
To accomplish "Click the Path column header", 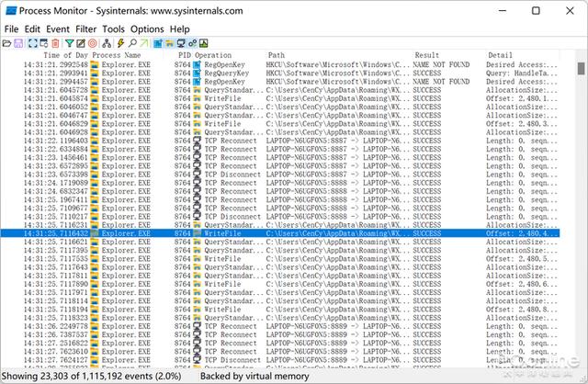I will click(x=277, y=55).
